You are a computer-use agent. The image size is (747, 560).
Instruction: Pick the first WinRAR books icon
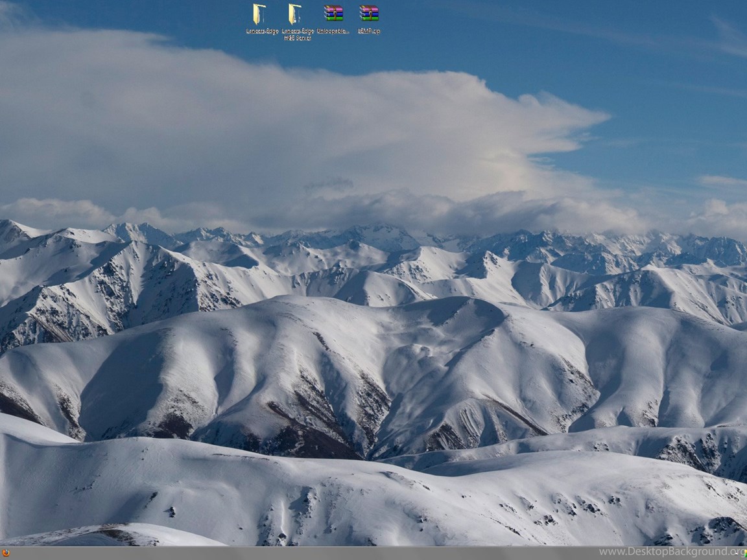click(x=333, y=14)
